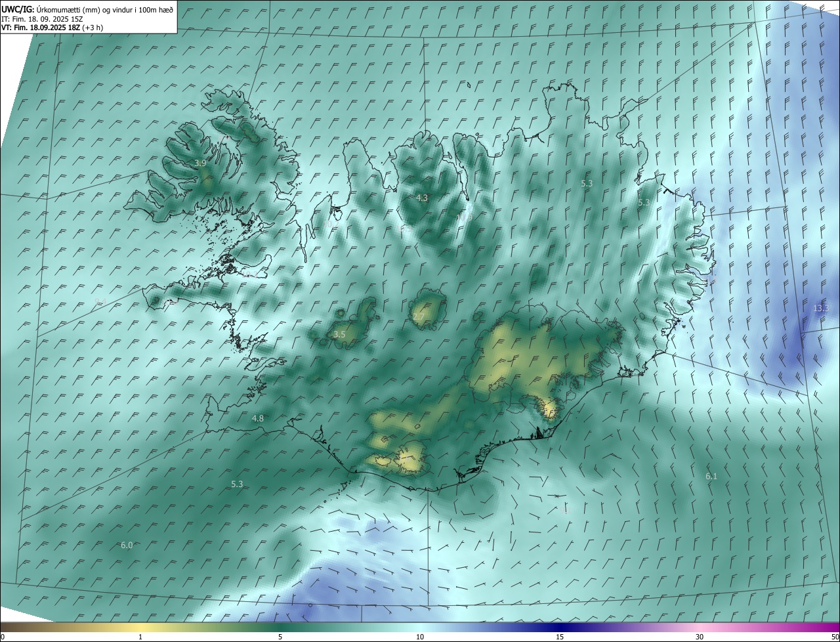Click the 6.0 value over the southwest ocean
840x642 pixels.
(x=127, y=546)
